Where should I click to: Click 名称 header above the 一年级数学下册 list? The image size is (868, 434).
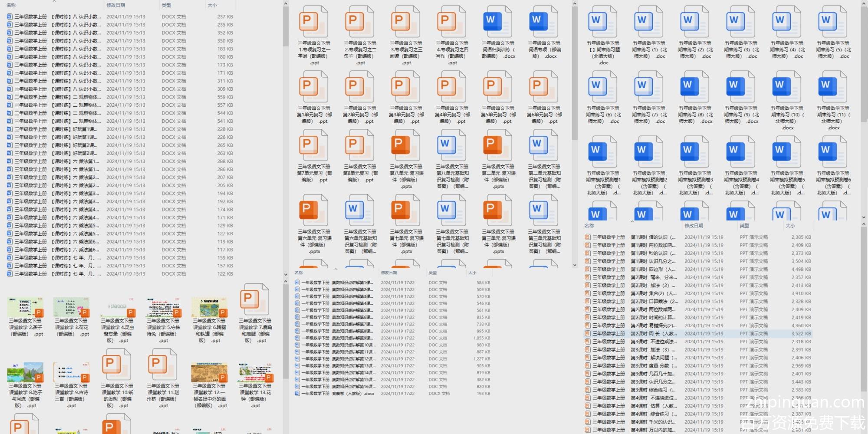(x=299, y=273)
